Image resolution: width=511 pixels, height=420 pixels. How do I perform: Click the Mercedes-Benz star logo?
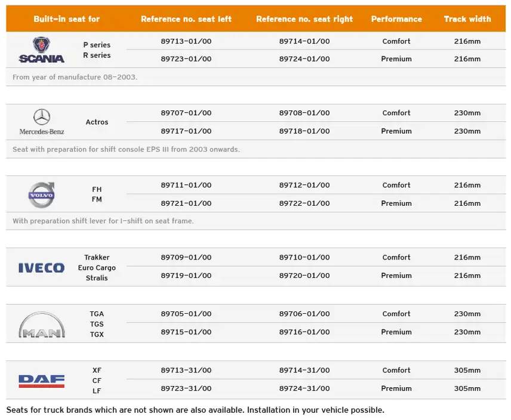(x=42, y=117)
